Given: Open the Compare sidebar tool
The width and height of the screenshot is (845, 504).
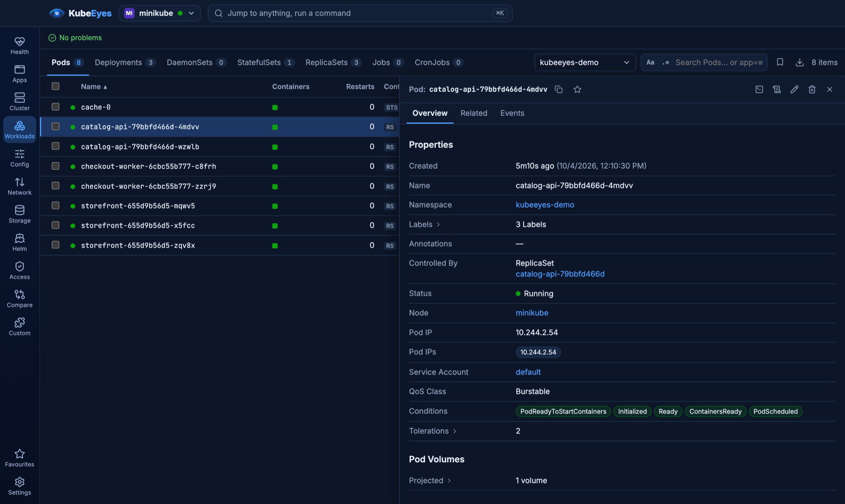Looking at the screenshot, I should [19, 299].
